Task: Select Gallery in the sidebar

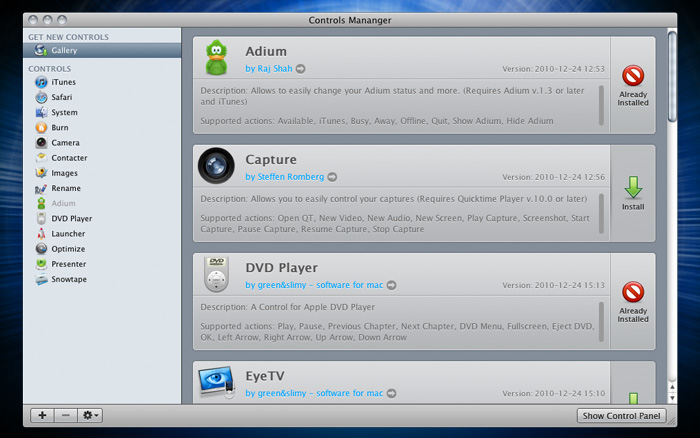Action: [x=102, y=50]
